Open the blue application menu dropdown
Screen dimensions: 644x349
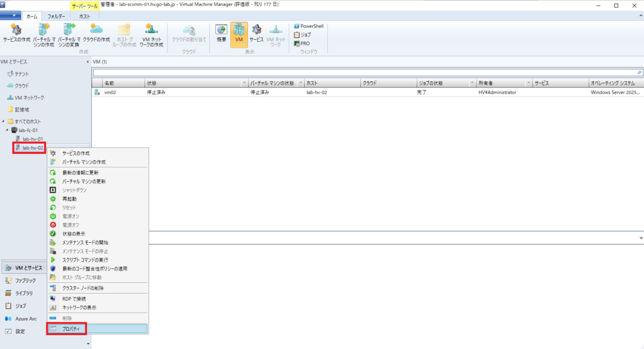click(x=11, y=16)
